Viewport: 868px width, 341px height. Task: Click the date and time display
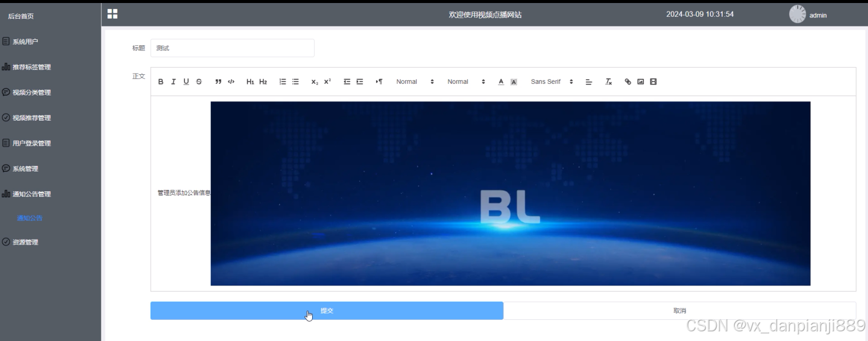click(700, 14)
